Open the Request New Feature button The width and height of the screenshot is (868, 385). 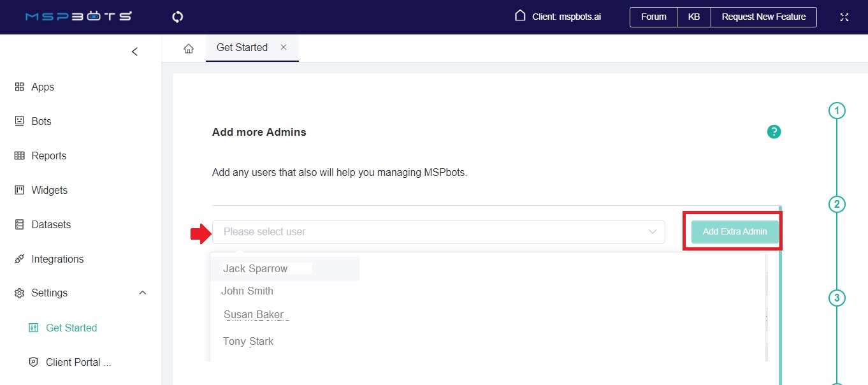click(763, 17)
